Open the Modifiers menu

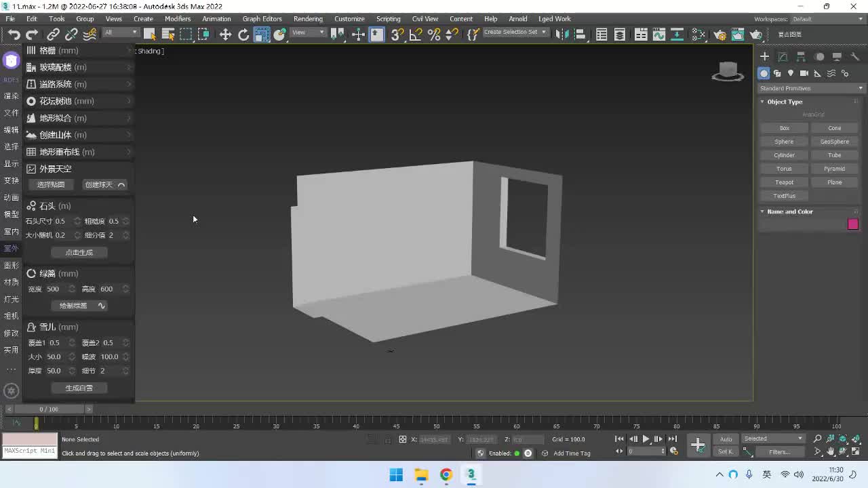tap(178, 19)
